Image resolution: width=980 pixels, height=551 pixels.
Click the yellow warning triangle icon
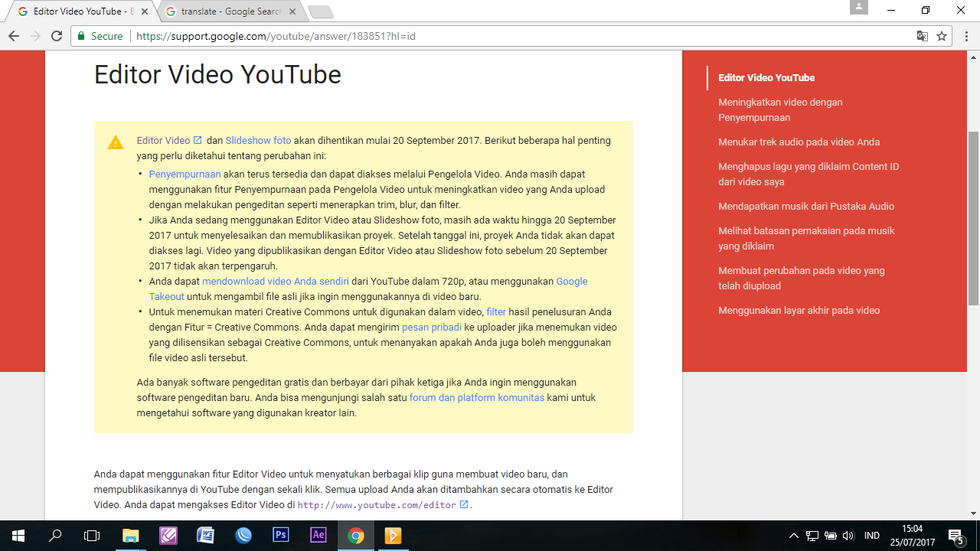point(116,142)
